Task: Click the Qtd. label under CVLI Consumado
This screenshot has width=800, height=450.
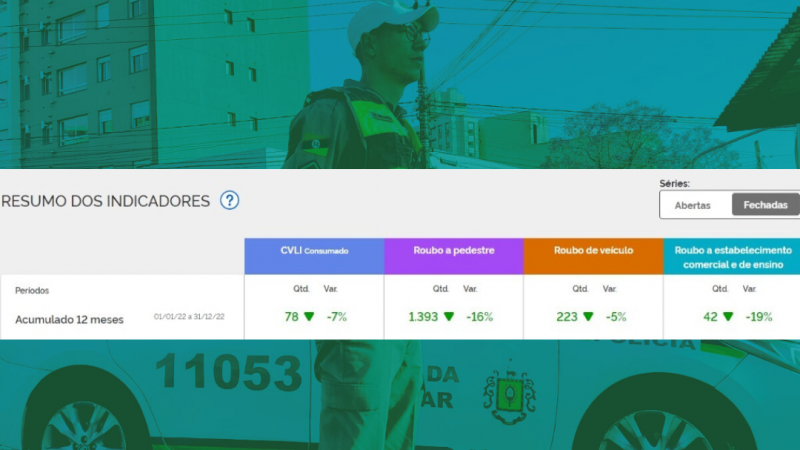Action: 301,289
